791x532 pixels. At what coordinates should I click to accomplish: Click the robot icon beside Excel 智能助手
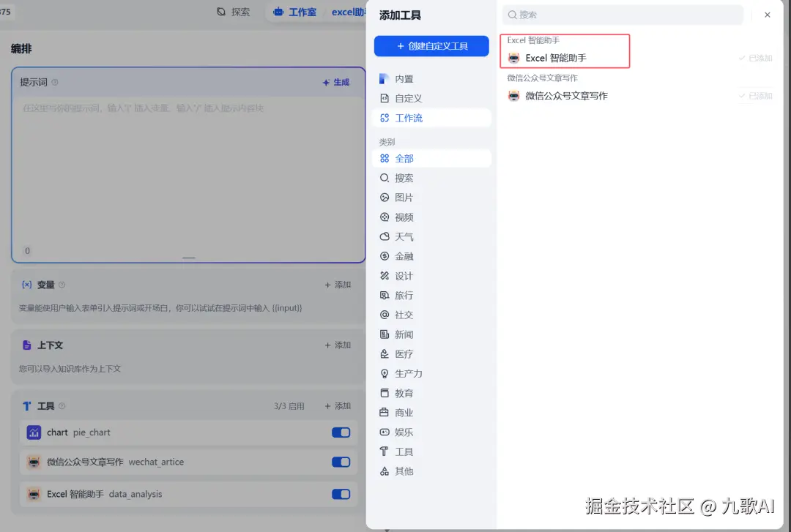513,58
